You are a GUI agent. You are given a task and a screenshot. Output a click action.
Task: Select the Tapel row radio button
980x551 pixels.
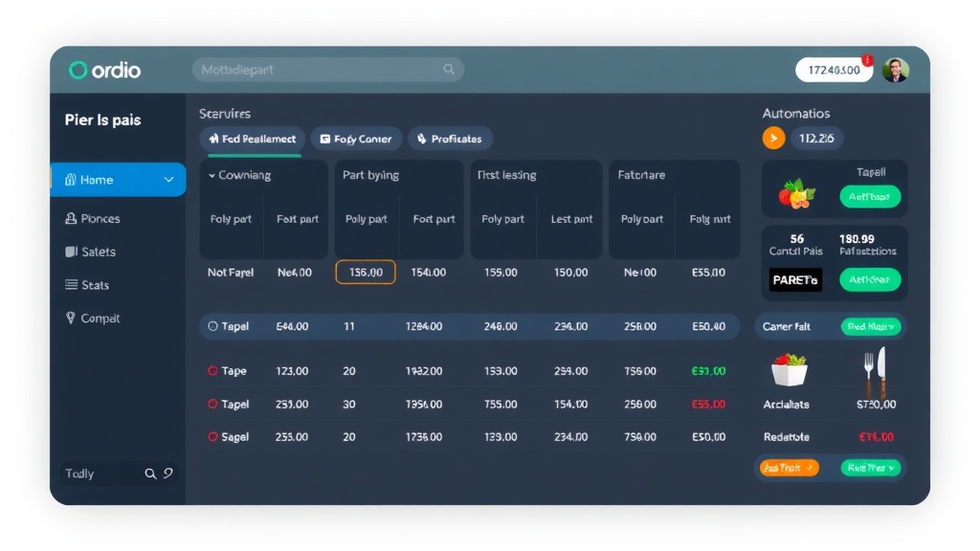[x=212, y=327]
